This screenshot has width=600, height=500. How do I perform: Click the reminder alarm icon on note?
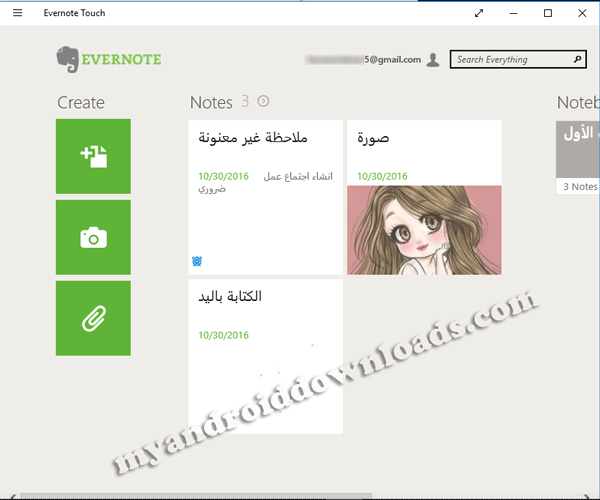coord(197,261)
